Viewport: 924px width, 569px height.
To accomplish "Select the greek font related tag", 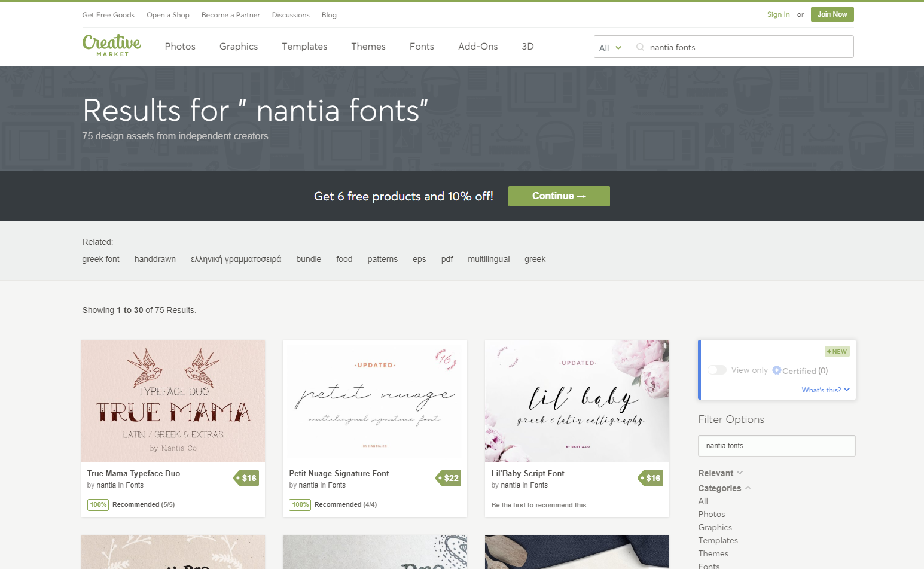I will [101, 259].
